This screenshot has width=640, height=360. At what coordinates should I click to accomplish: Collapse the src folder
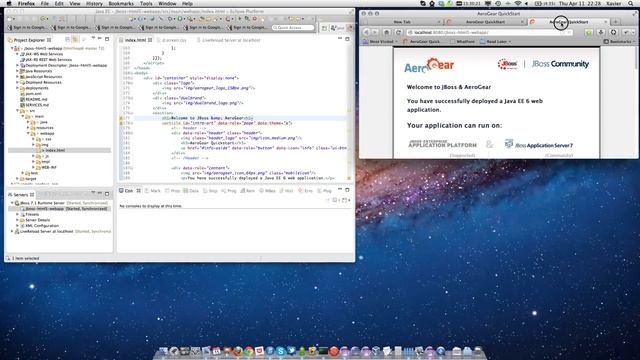click(18, 111)
